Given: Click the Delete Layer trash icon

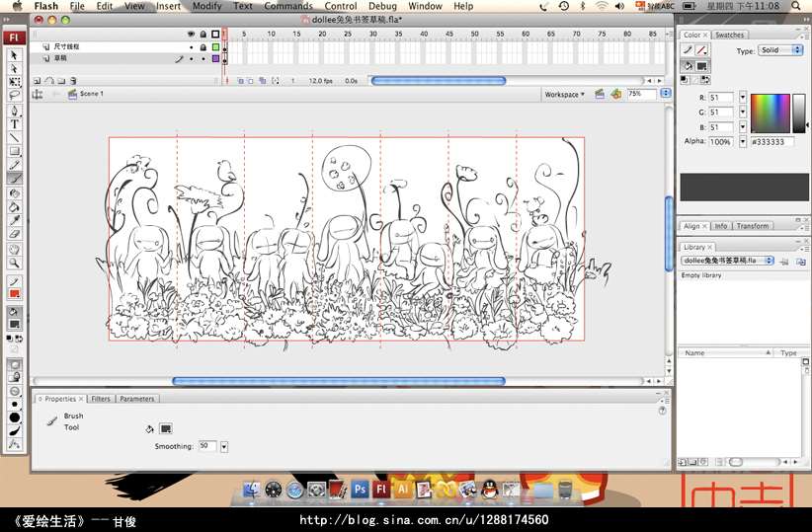Looking at the screenshot, I should [73, 81].
